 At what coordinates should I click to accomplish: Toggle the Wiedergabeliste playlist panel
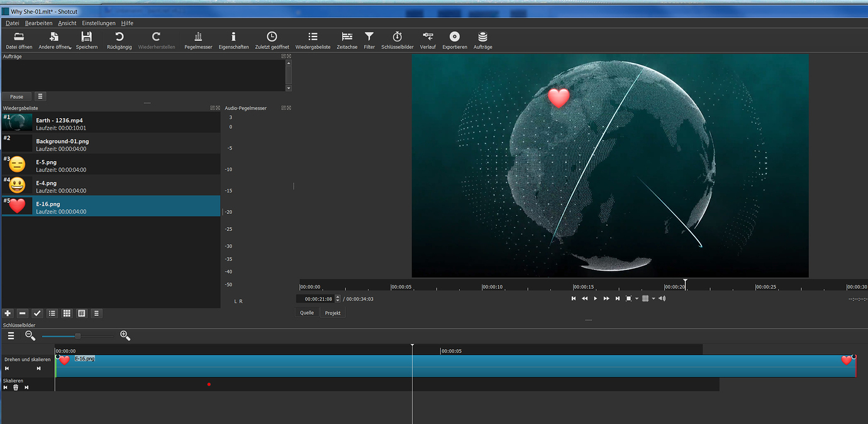[x=313, y=41]
